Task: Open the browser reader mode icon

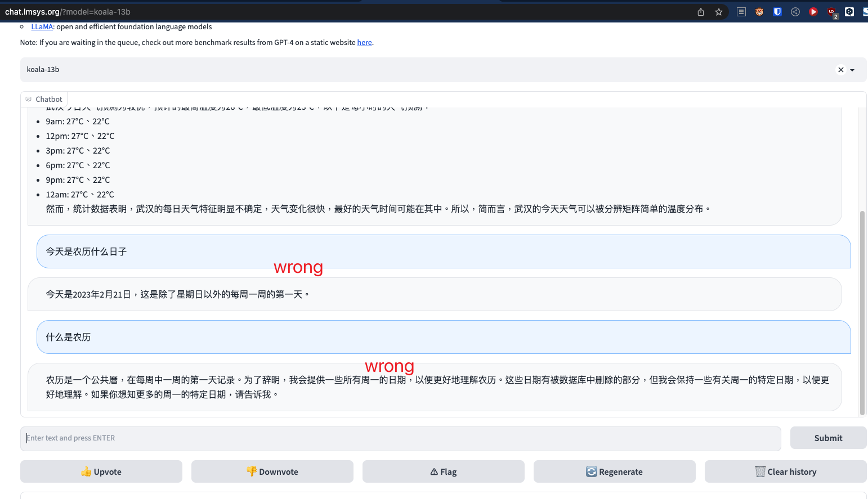Action: pyautogui.click(x=741, y=11)
